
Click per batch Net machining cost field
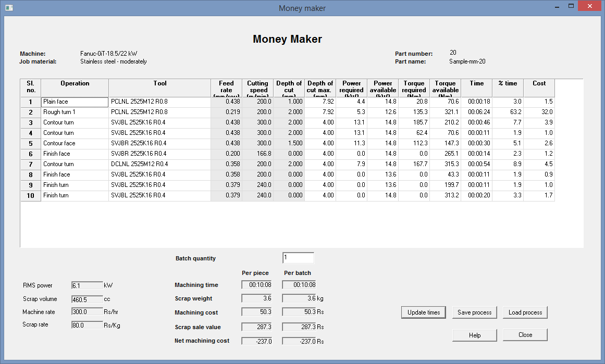pyautogui.click(x=299, y=341)
